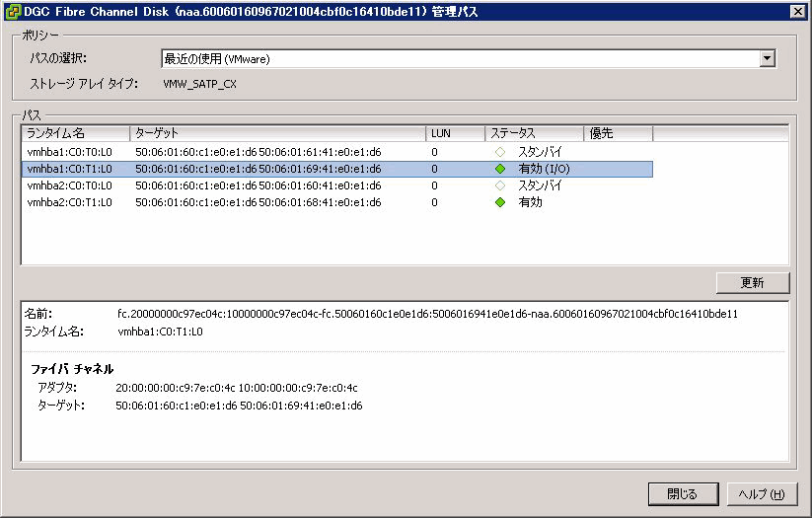
Task: Click standby diamond icon for vmhba1:C0:T0:L0
Action: point(500,152)
